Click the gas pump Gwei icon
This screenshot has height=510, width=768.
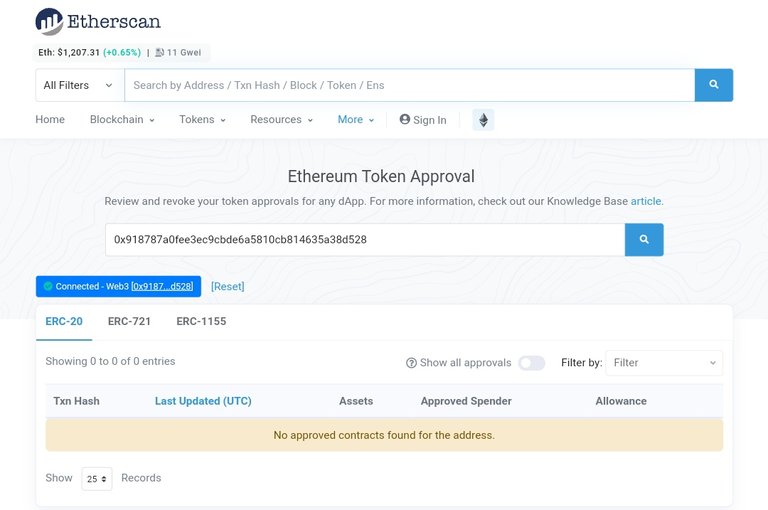coord(160,52)
